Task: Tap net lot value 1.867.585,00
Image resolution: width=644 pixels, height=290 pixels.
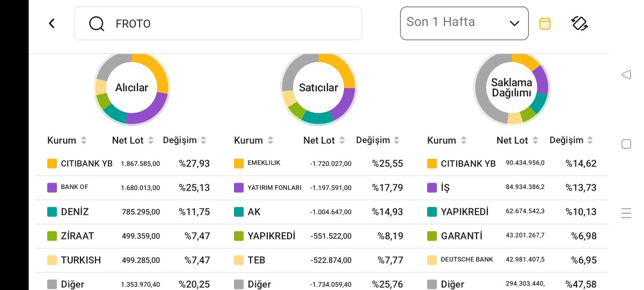Action: click(x=140, y=163)
